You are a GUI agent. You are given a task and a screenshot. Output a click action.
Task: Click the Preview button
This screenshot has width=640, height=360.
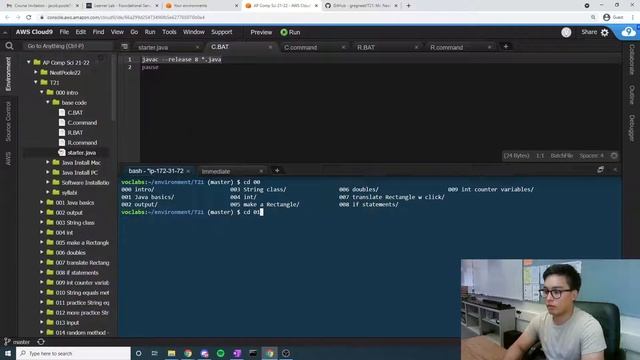[261, 32]
